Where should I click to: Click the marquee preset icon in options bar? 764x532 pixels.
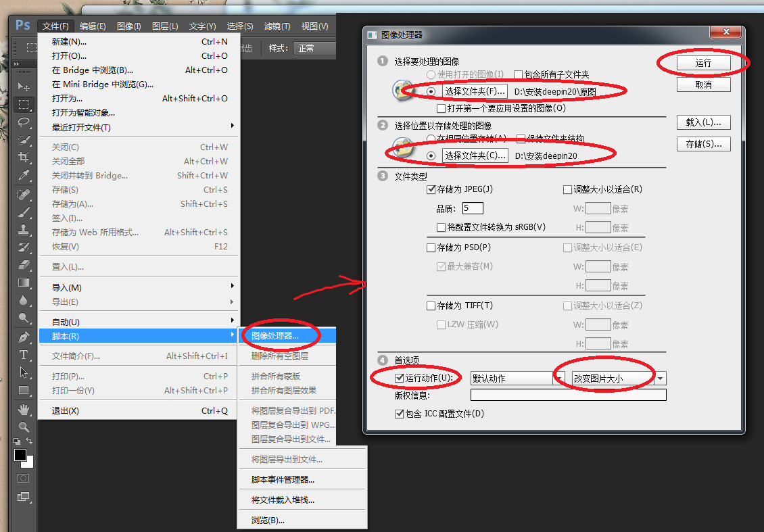(x=32, y=48)
